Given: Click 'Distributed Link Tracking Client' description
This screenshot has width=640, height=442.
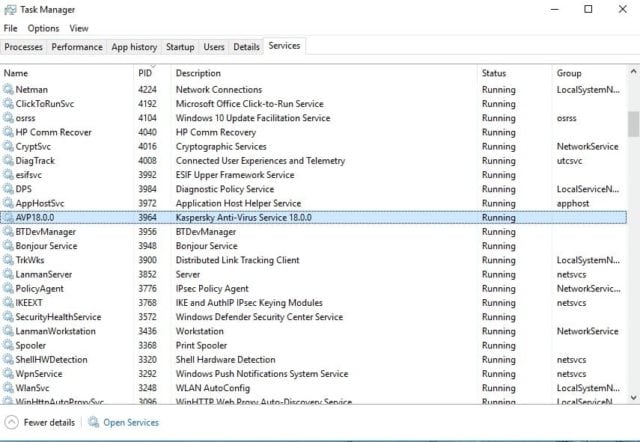Looking at the screenshot, I should tap(237, 260).
